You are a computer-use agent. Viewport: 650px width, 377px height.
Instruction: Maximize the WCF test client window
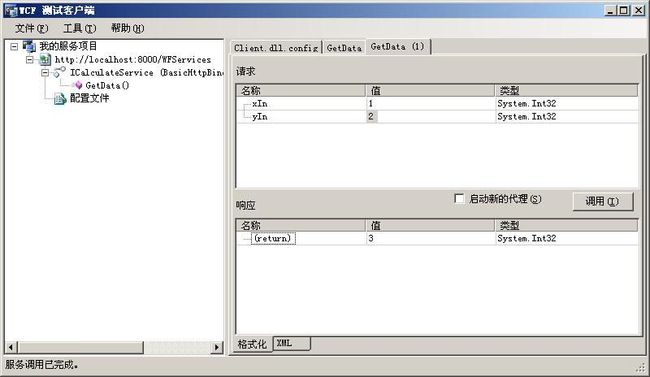coord(624,10)
